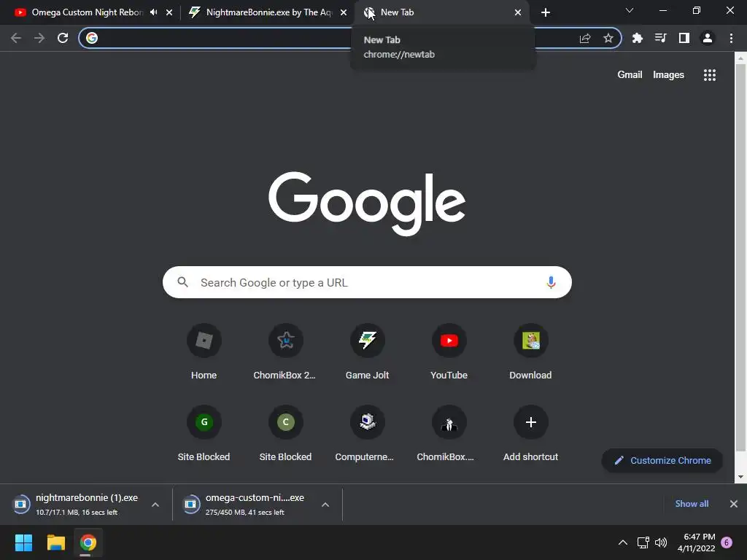This screenshot has width=747, height=560.
Task: Open the tab search dropdown chevron
Action: coord(630,10)
